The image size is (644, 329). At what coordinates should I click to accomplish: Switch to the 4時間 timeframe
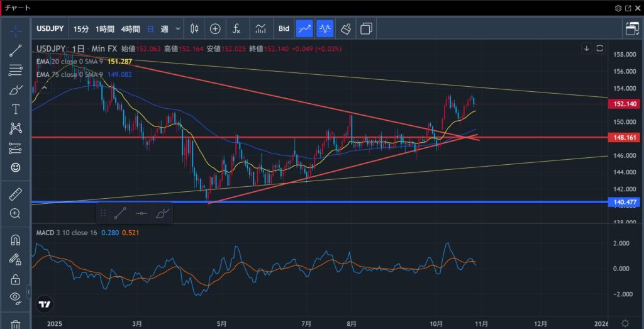[x=130, y=29]
